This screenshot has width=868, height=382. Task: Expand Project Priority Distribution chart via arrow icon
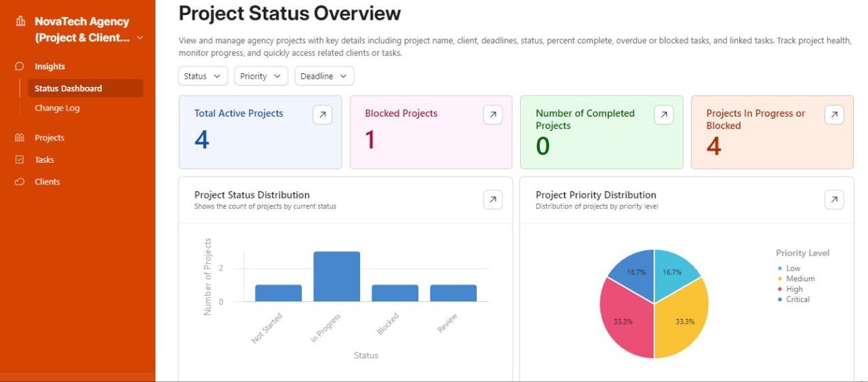834,199
